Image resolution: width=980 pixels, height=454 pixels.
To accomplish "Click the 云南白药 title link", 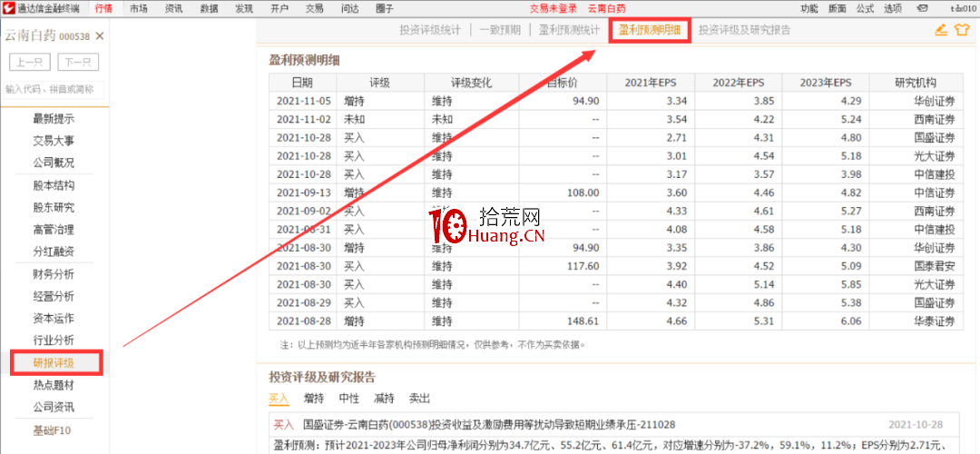I will point(607,9).
